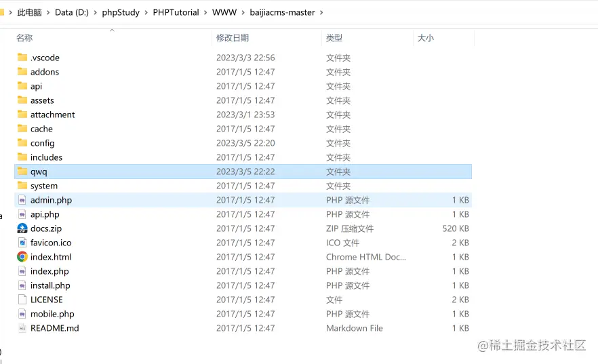Image resolution: width=598 pixels, height=364 pixels.
Task: Click the 2023/3/5 22:22 date of qwq
Action: pyautogui.click(x=245, y=171)
